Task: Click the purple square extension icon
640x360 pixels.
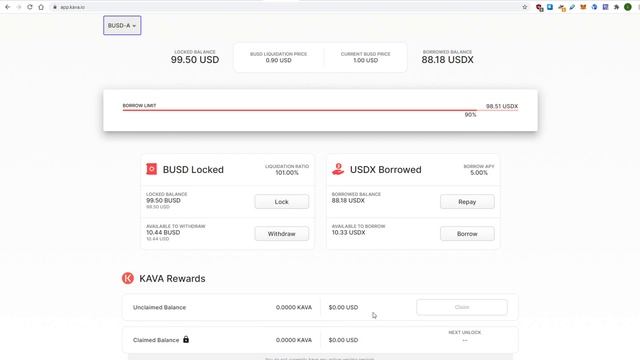Action: 605,7
